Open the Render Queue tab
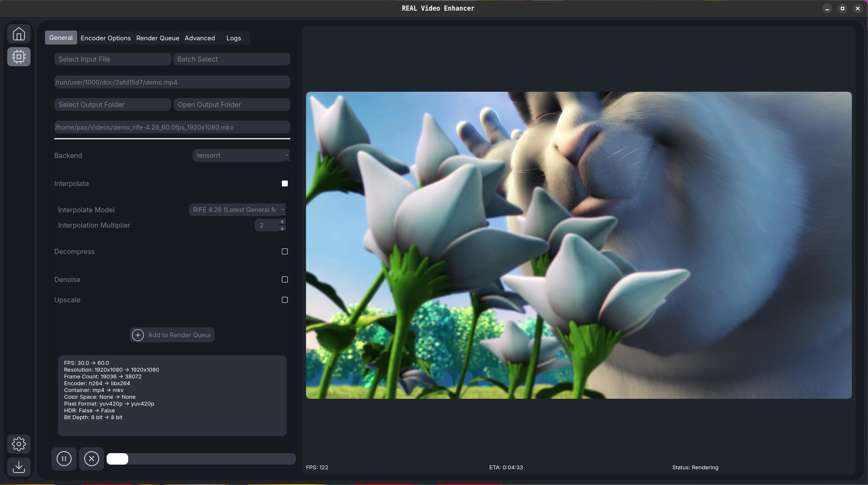868x485 pixels. 157,38
